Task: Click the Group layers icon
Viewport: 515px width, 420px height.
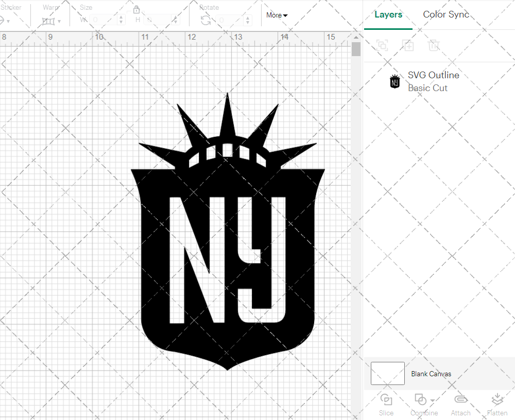Action: [x=382, y=45]
